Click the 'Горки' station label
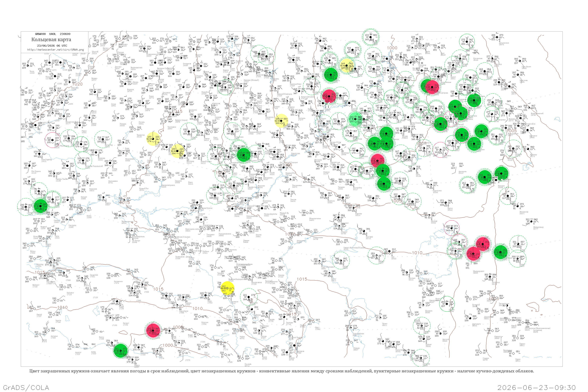Viewport: 588px width, 392px height. [152, 96]
